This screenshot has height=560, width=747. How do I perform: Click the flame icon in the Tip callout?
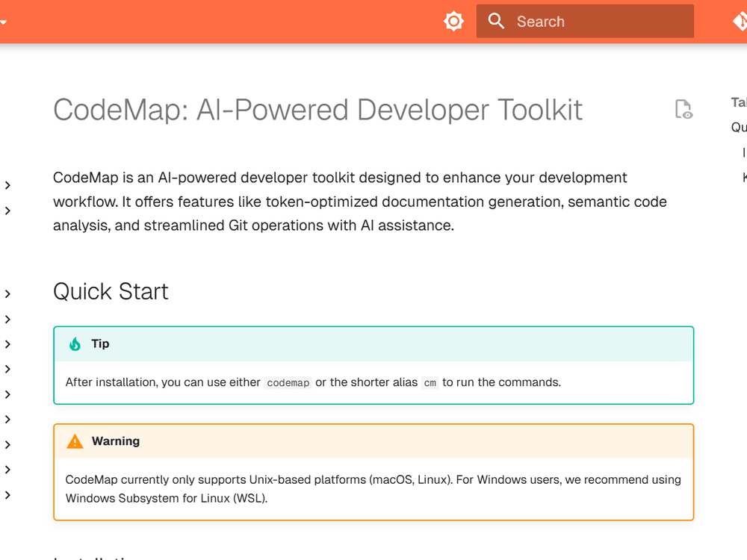tap(75, 343)
